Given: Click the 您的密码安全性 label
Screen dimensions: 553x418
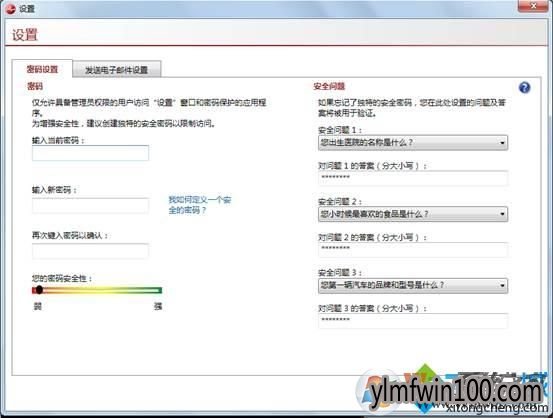Looking at the screenshot, I should (62, 278).
